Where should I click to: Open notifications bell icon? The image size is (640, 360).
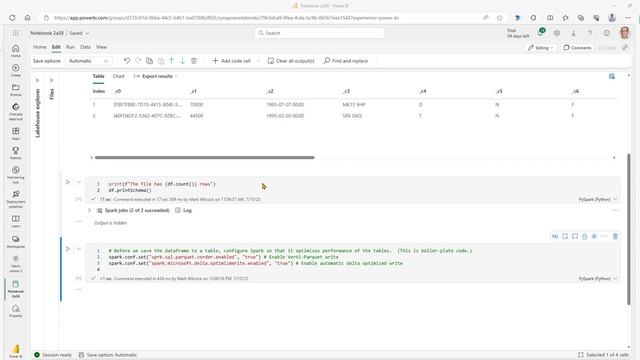pos(540,33)
